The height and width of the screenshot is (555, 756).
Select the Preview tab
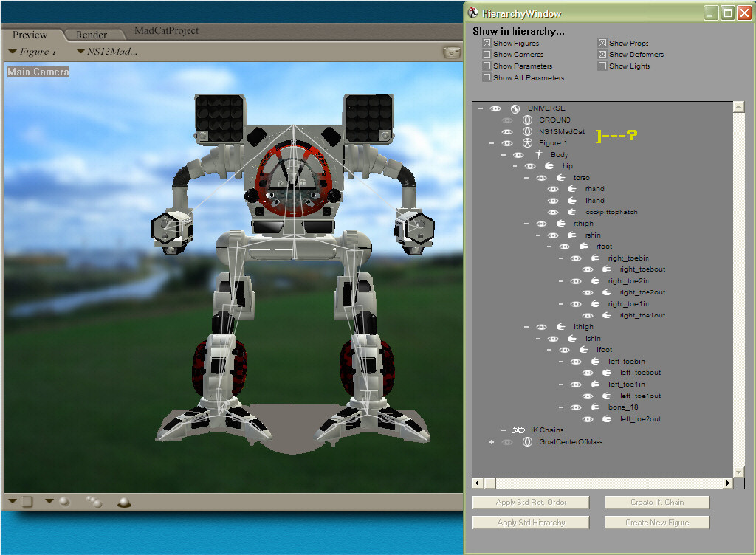(x=30, y=35)
